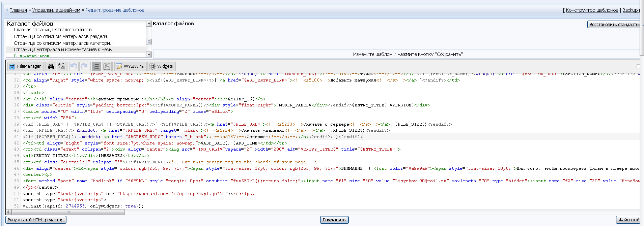Go to Управление дизайном breadcrumb

(x=56, y=10)
